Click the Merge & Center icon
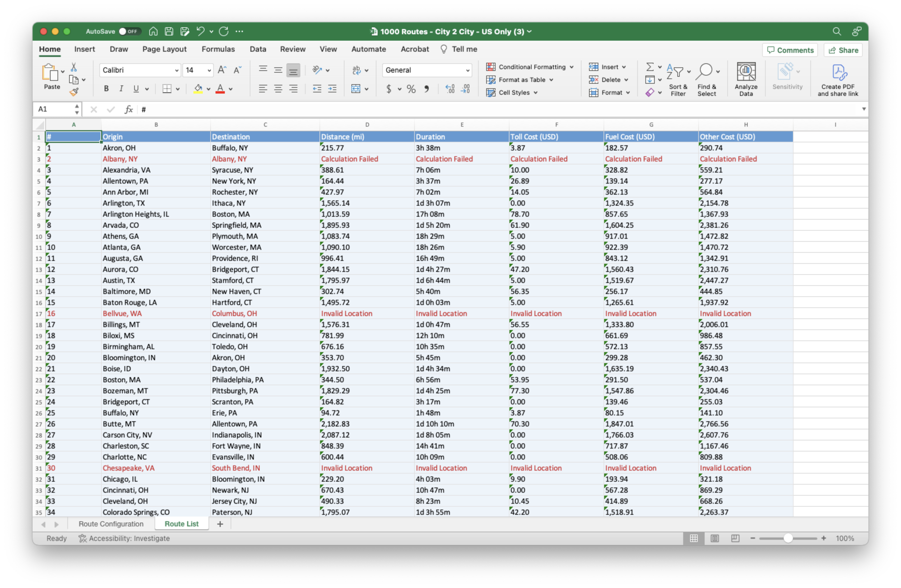 coord(356,89)
